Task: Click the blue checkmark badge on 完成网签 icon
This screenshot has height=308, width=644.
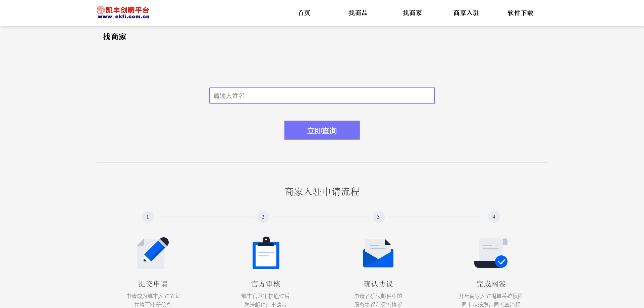Action: click(501, 261)
